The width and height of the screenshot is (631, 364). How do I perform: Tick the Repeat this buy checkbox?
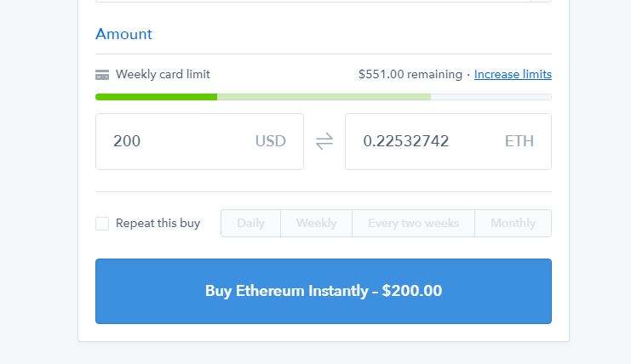pos(102,224)
